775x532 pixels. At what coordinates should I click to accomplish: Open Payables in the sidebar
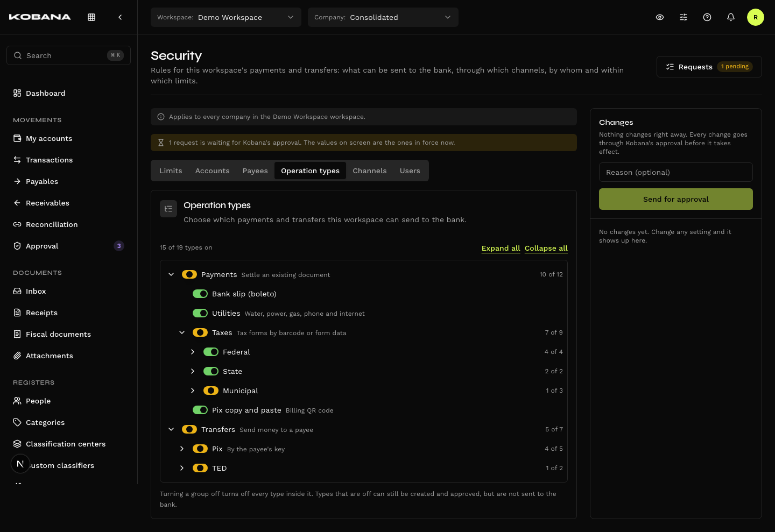coord(68,181)
